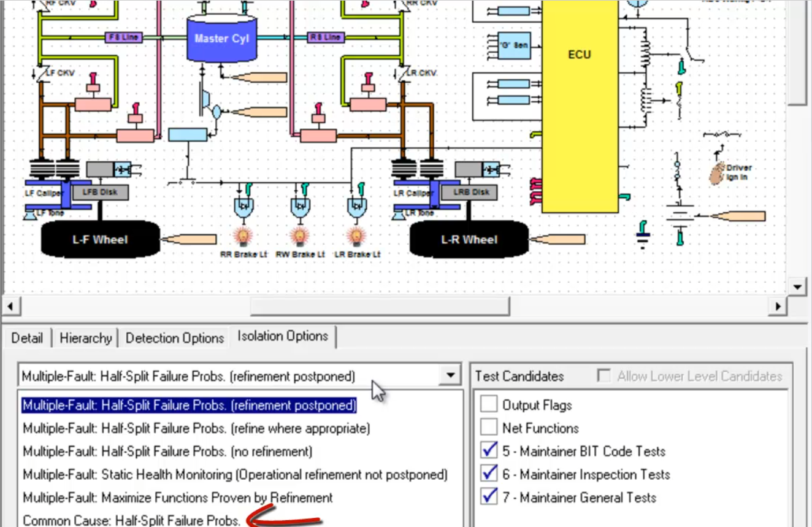Enable the Net Functions checkbox
812x527 pixels.
point(489,428)
